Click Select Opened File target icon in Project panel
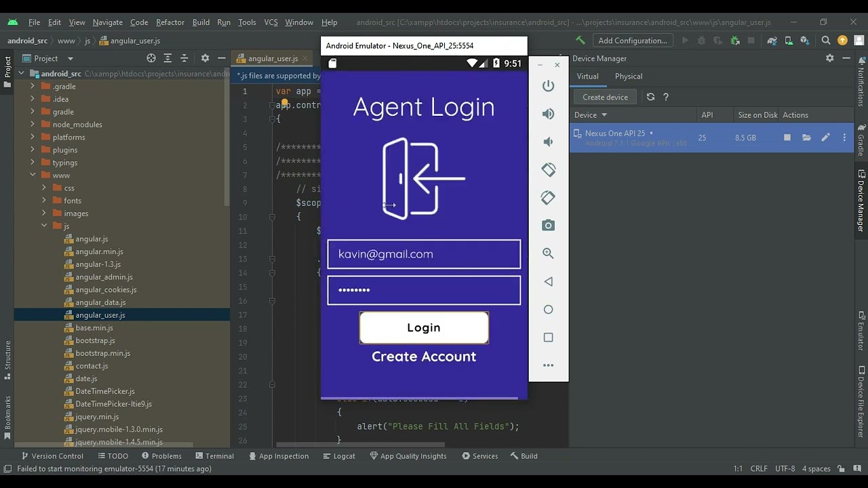 (151, 58)
